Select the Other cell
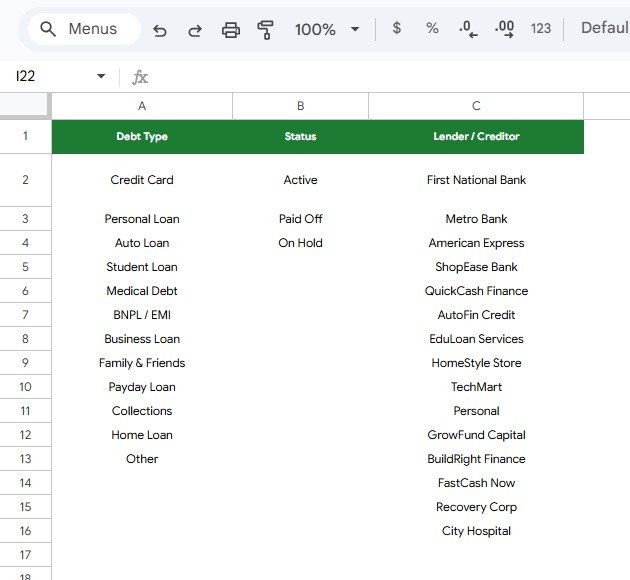This screenshot has height=580, width=630. [142, 459]
